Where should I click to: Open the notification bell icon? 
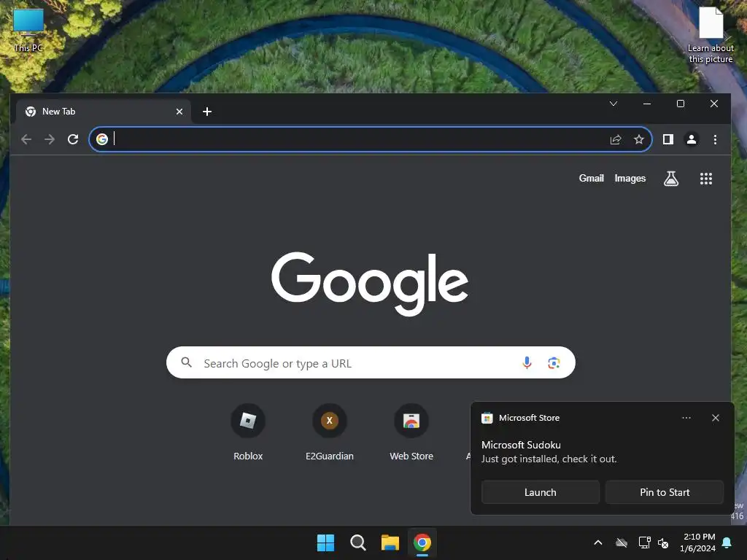coord(727,542)
